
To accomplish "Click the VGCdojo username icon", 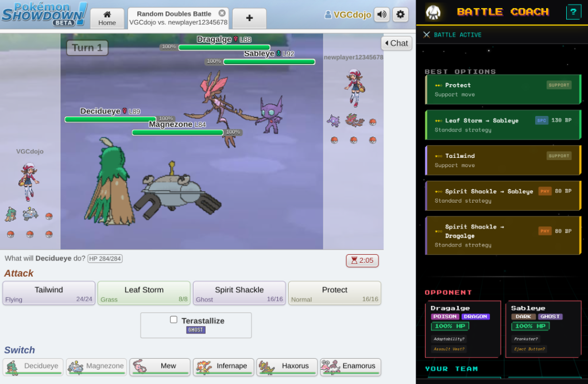I will (x=328, y=15).
